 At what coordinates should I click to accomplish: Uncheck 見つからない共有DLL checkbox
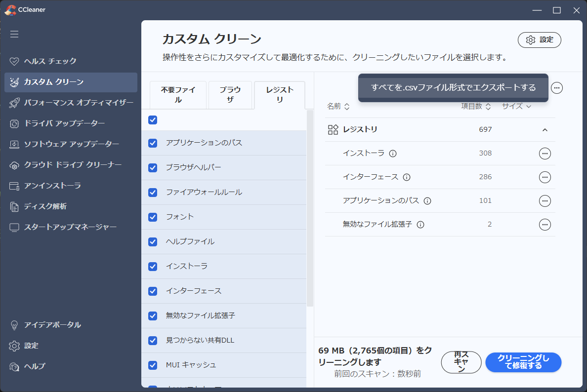153,341
